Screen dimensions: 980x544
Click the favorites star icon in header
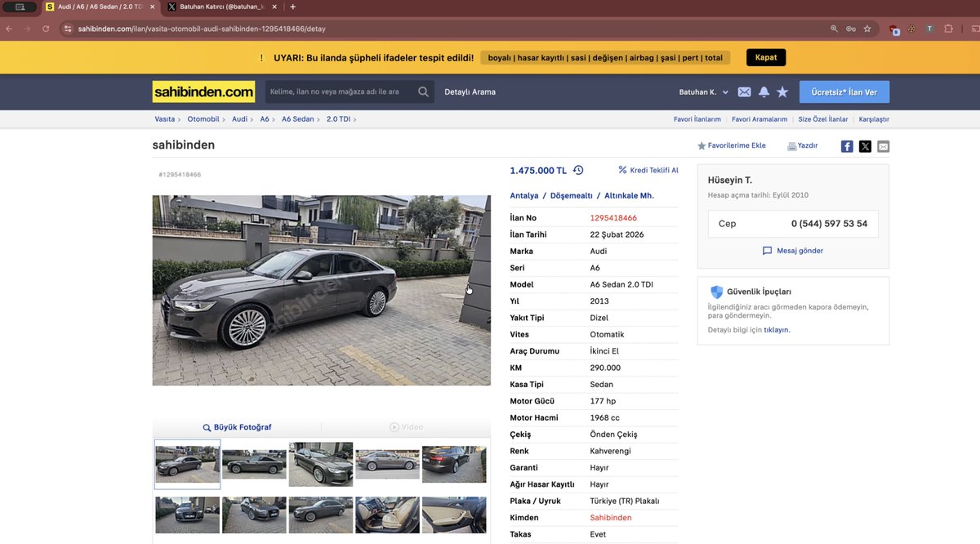click(x=782, y=92)
